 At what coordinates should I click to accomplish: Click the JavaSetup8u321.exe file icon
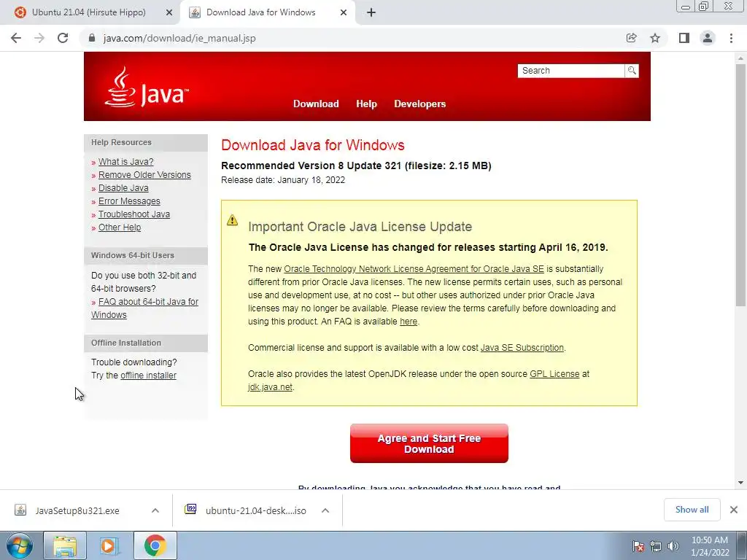20,510
